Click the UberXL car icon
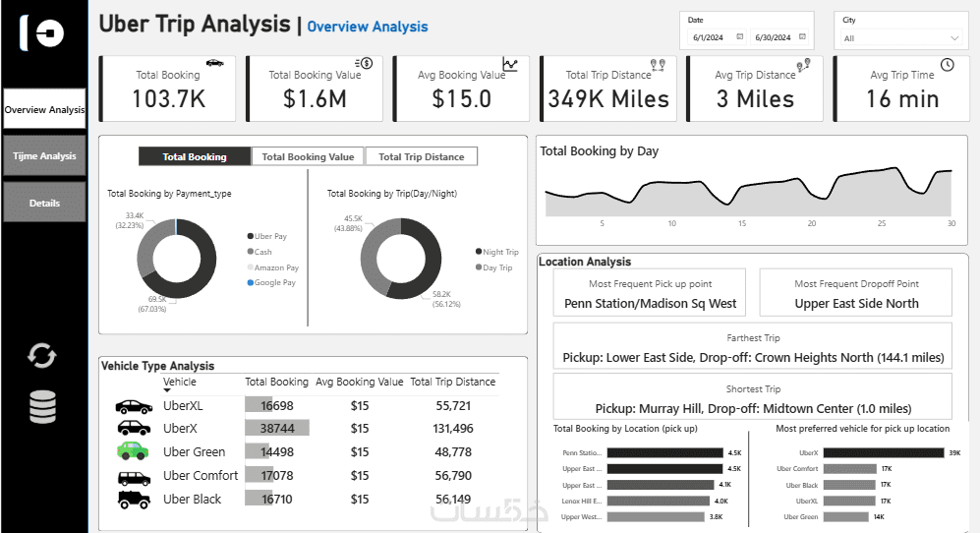 (134, 406)
